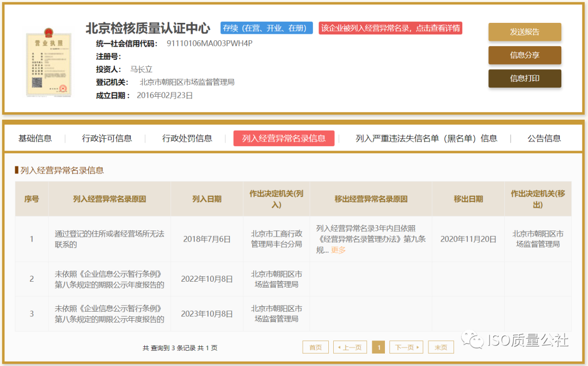Click the 下一页 pagination button
This screenshot has width=588, height=366.
(x=406, y=347)
